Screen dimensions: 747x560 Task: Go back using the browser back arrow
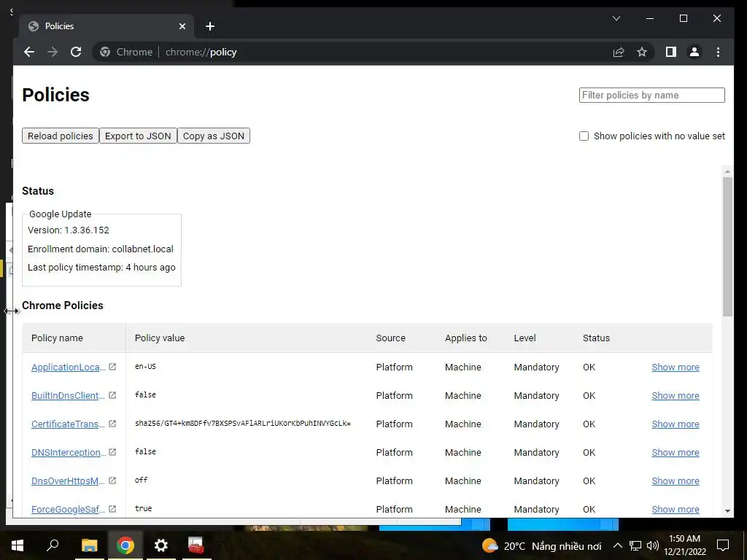click(x=29, y=52)
